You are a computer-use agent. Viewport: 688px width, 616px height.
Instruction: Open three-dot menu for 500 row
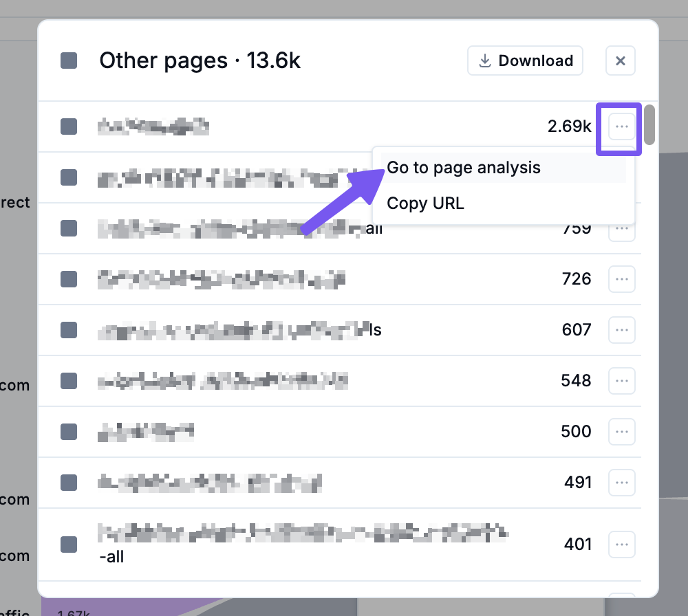621,431
